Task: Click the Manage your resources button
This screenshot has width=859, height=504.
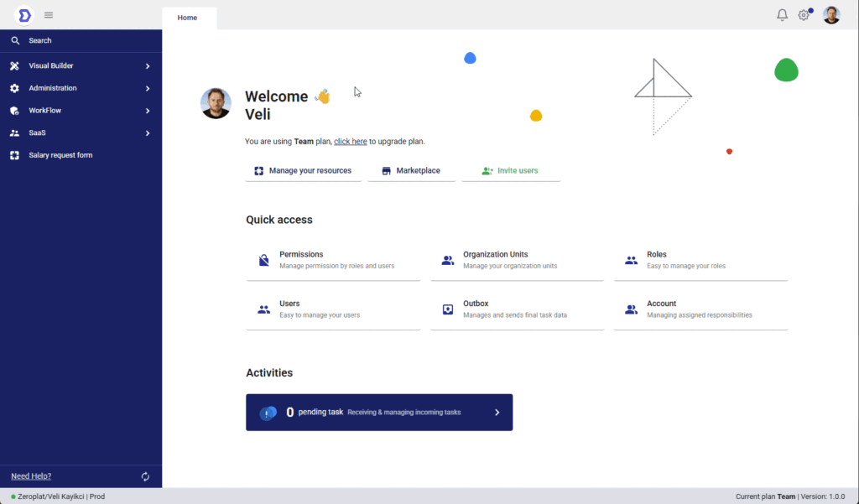Action: coord(303,171)
